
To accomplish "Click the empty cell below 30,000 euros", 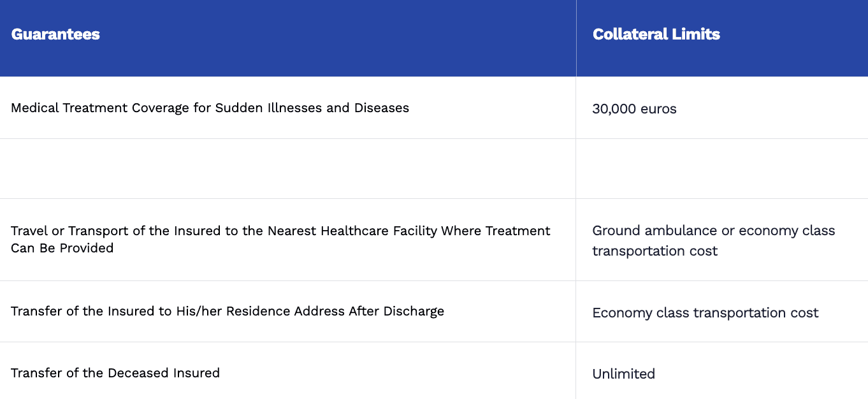I will [721, 168].
